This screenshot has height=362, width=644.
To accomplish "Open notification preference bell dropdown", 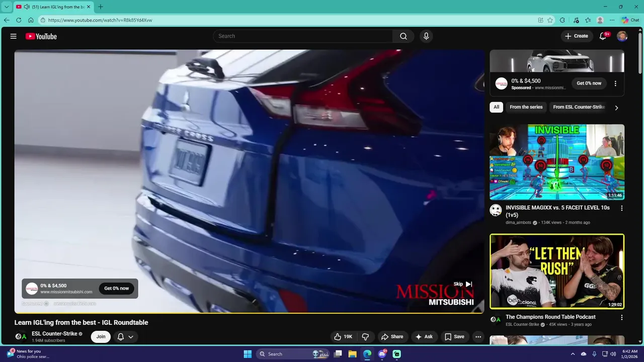I will coord(125,337).
